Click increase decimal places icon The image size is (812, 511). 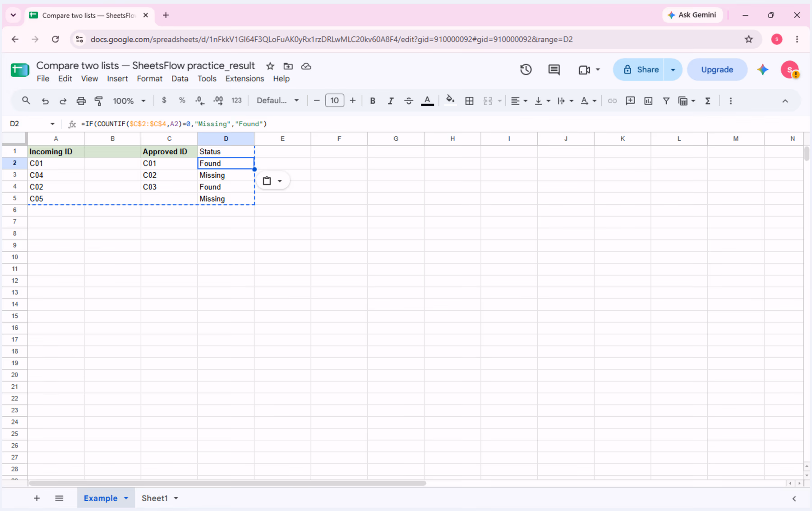[x=218, y=101]
